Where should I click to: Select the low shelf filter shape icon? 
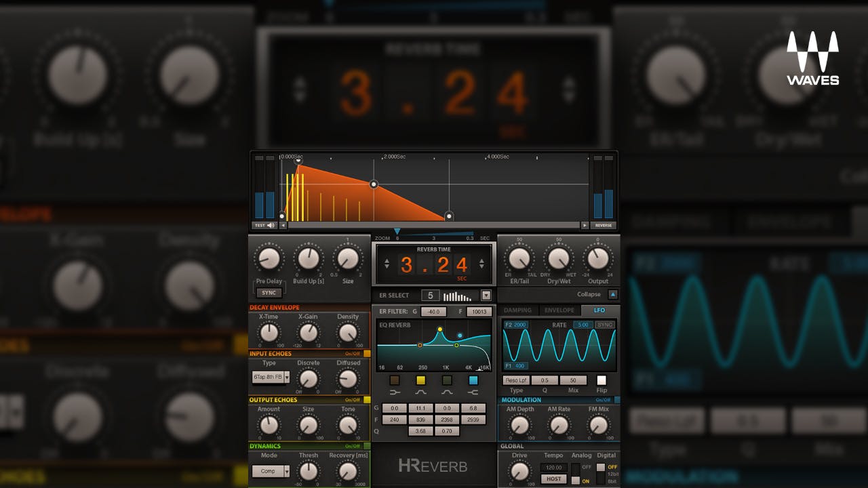395,392
